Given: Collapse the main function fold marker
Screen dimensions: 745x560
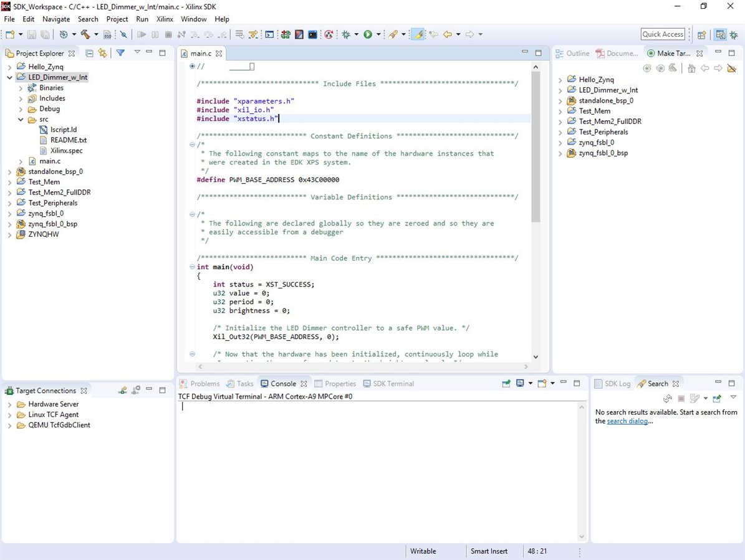Looking at the screenshot, I should pyautogui.click(x=192, y=267).
